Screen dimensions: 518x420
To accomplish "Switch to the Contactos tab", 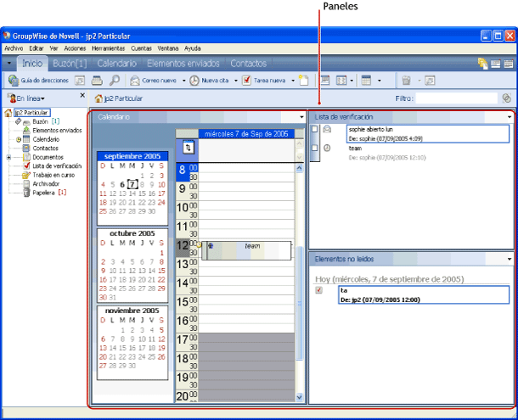I will (249, 64).
